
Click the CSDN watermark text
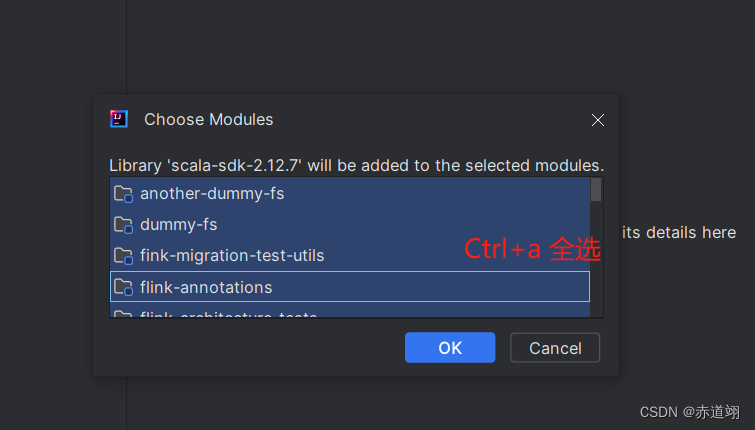[x=690, y=412]
